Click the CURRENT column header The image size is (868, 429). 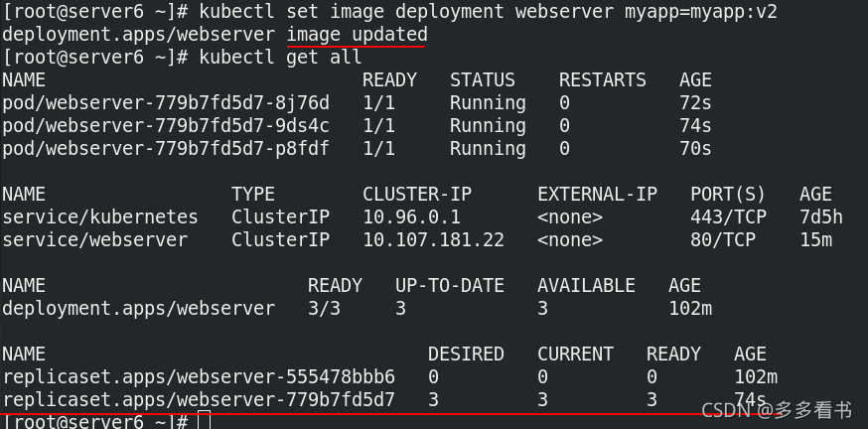click(x=575, y=355)
